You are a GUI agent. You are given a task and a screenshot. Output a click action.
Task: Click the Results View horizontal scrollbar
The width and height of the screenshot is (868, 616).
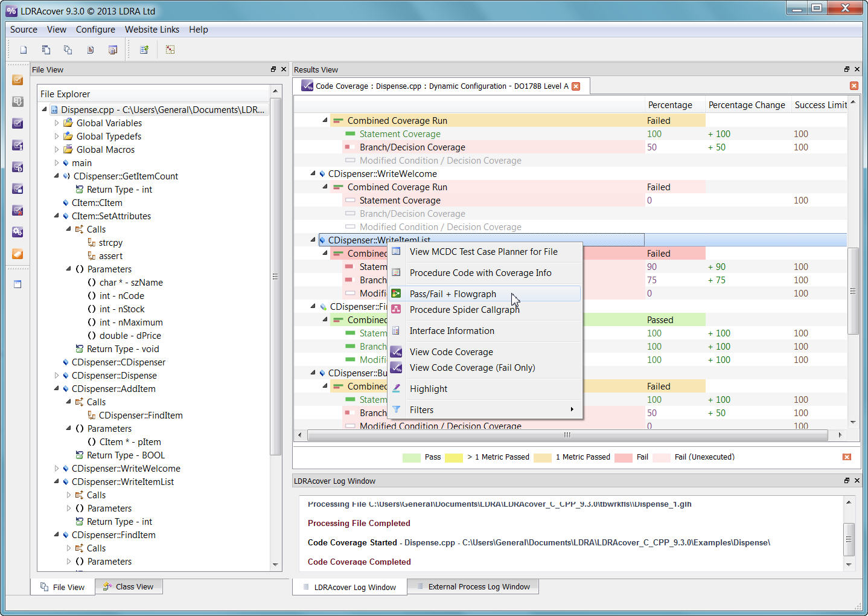point(566,435)
